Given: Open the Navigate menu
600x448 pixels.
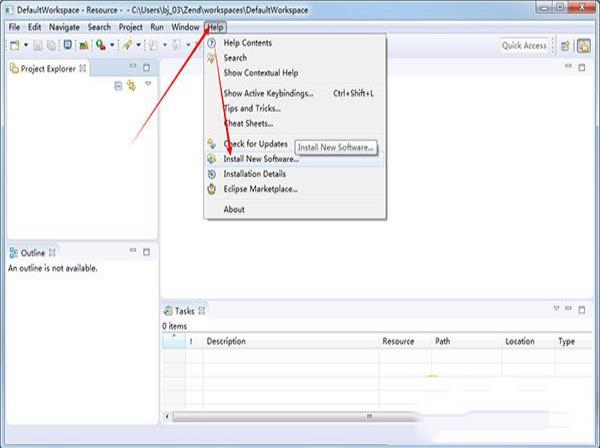Looking at the screenshot, I should pyautogui.click(x=64, y=27).
